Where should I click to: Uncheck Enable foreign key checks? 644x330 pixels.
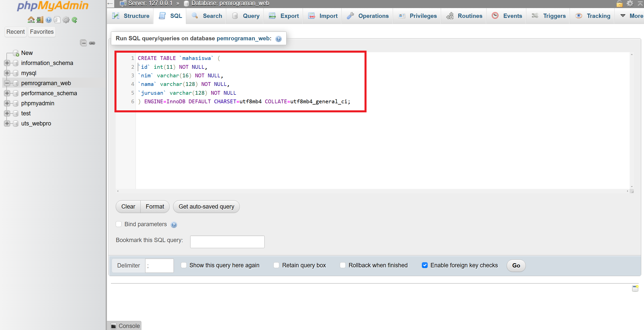425,265
